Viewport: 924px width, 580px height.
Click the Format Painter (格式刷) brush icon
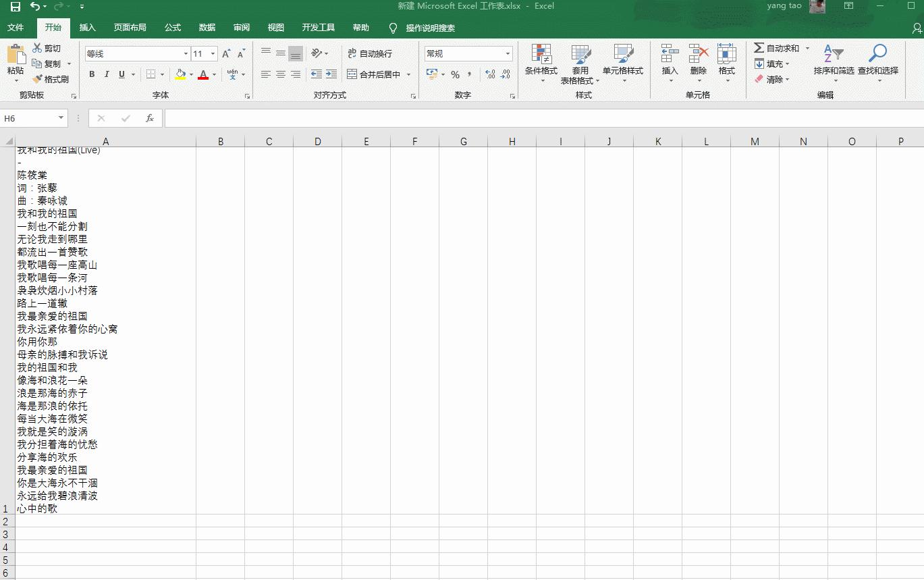click(x=37, y=79)
